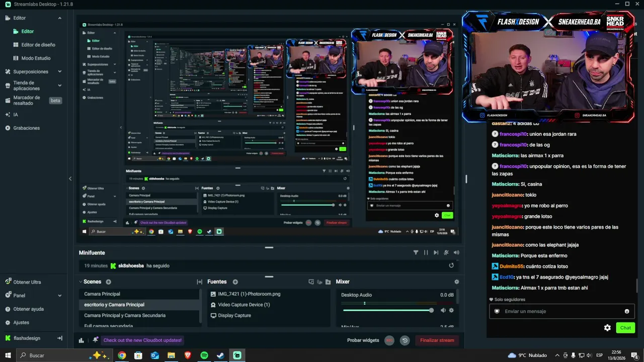The width and height of the screenshot is (644, 362).
Task: Open the notifications bell icon
Action: pyautogui.click(x=96, y=340)
